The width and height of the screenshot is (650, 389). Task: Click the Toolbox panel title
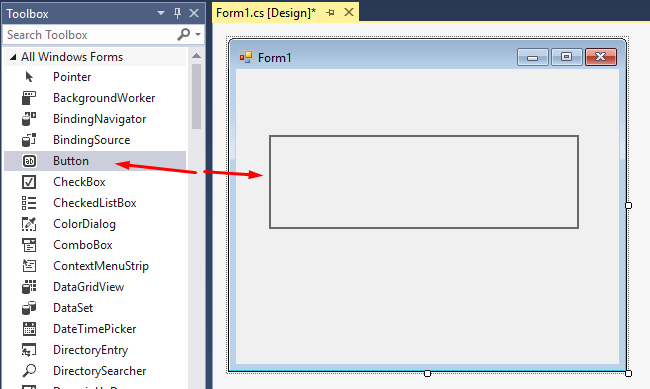pos(27,14)
